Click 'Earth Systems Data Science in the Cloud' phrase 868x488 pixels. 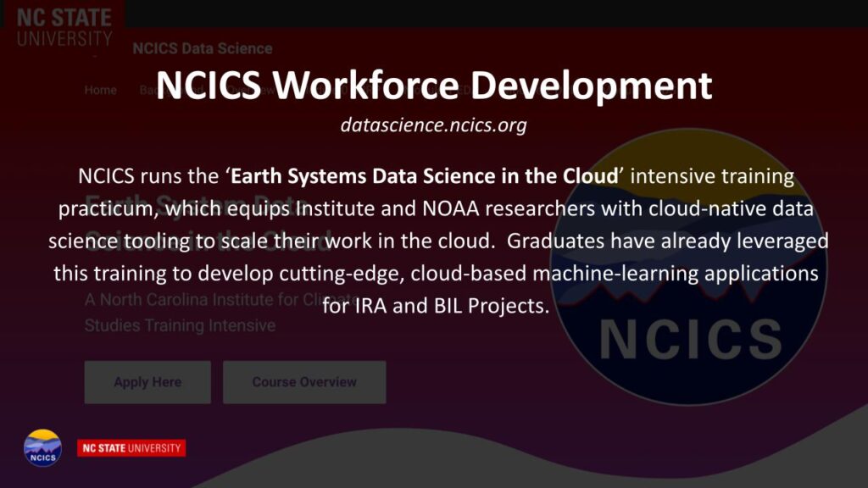click(425, 176)
